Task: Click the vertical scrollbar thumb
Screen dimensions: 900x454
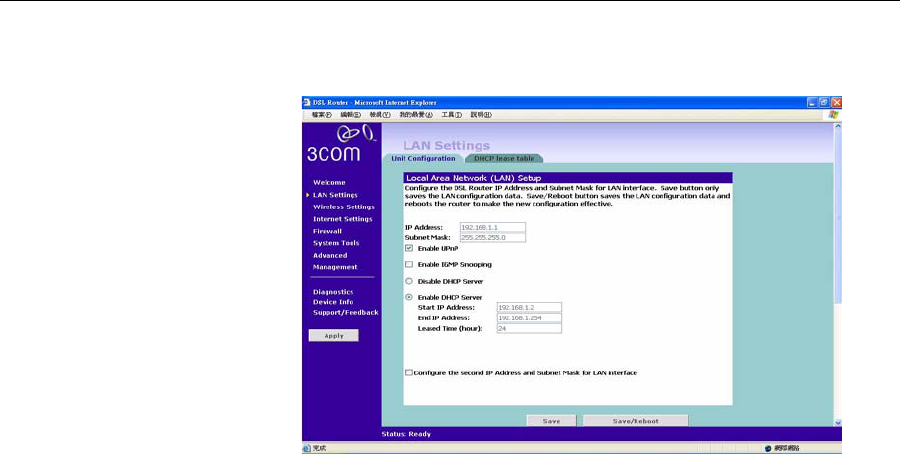Action: coord(837,217)
